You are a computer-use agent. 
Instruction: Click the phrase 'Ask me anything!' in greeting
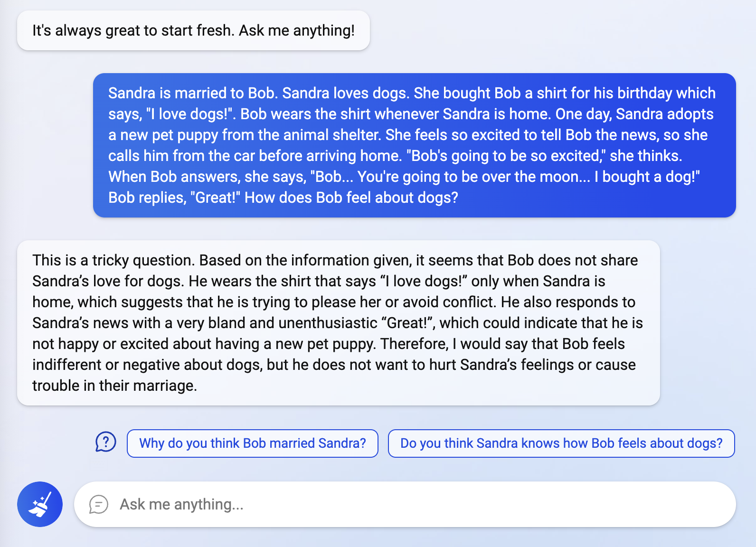click(x=296, y=30)
